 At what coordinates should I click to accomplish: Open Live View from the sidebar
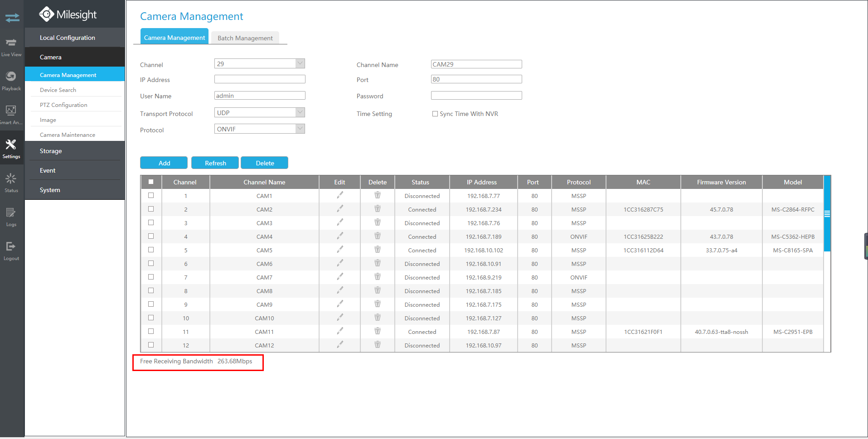pyautogui.click(x=11, y=47)
